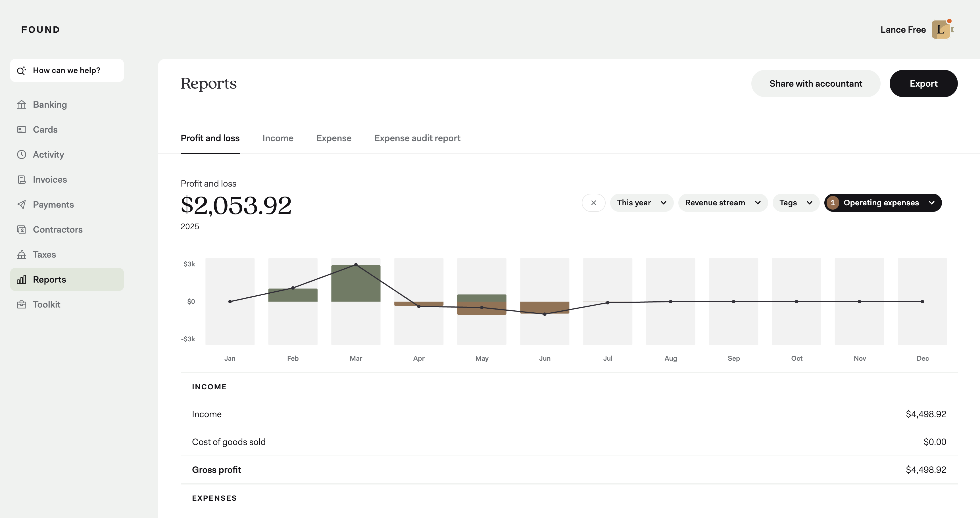Viewport: 980px width, 518px height.
Task: Click the May bar in the chart
Action: click(482, 304)
